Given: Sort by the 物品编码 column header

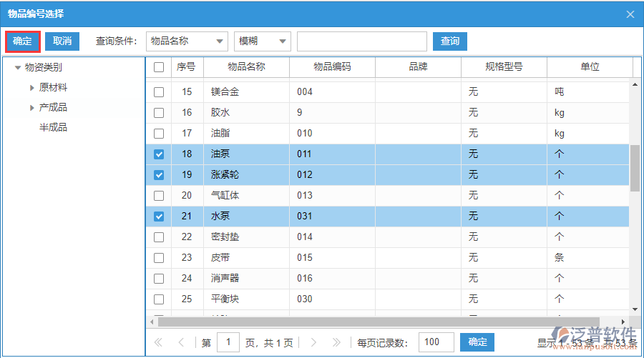Looking at the screenshot, I should click(332, 67).
